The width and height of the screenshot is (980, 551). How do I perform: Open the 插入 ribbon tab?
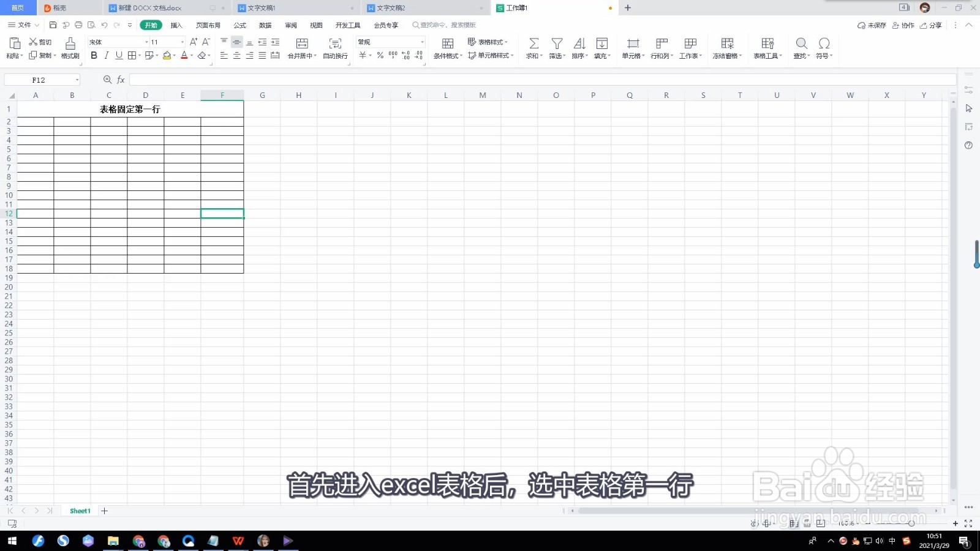(176, 25)
